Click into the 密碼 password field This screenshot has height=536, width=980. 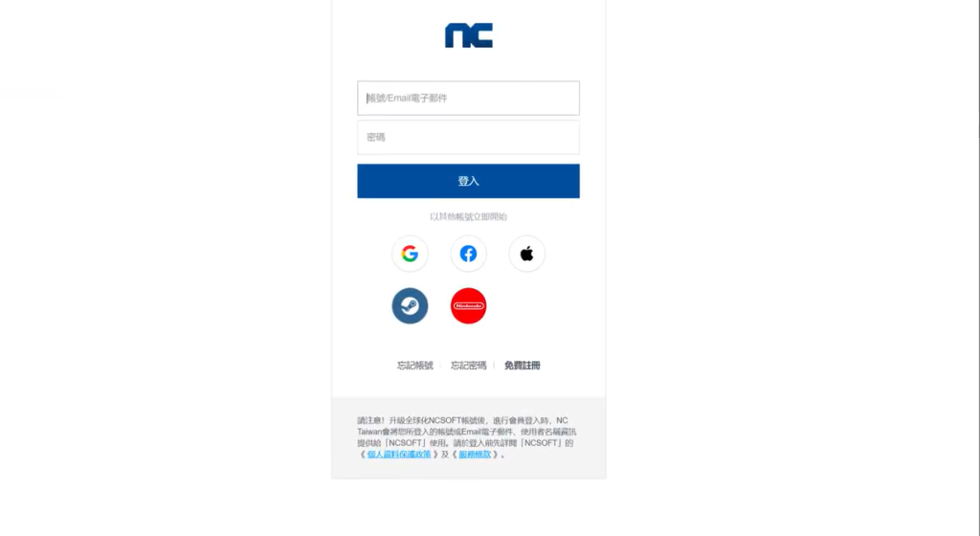pos(468,138)
